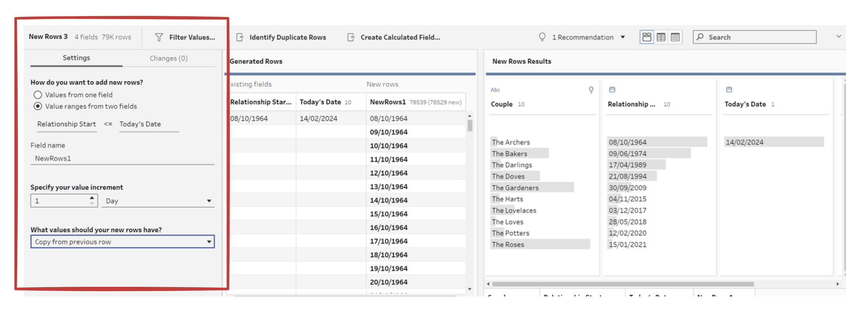Switch to the Changes (0) tab
The height and width of the screenshot is (318, 868).
[x=168, y=58]
